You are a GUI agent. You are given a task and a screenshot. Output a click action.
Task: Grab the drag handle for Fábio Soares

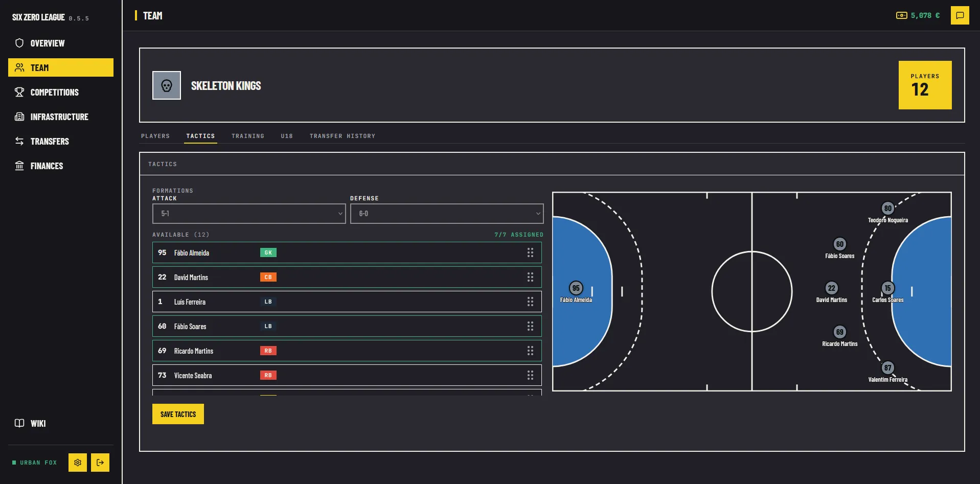click(530, 326)
